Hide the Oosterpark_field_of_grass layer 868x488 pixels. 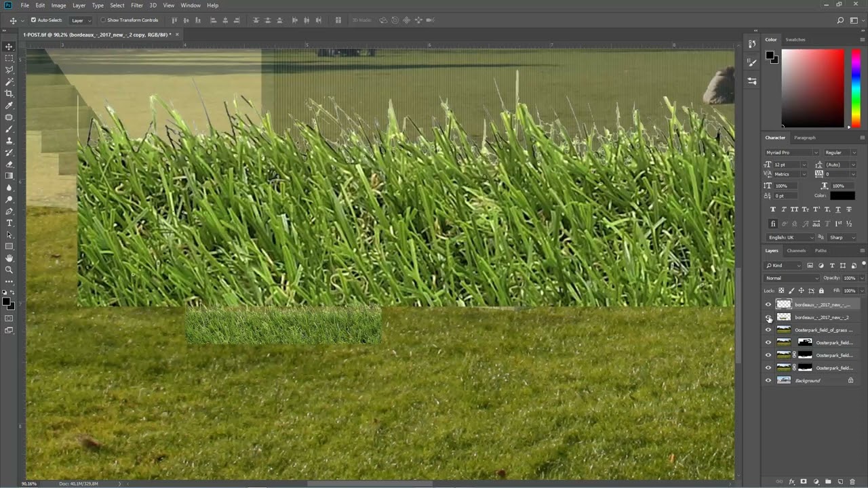point(768,330)
